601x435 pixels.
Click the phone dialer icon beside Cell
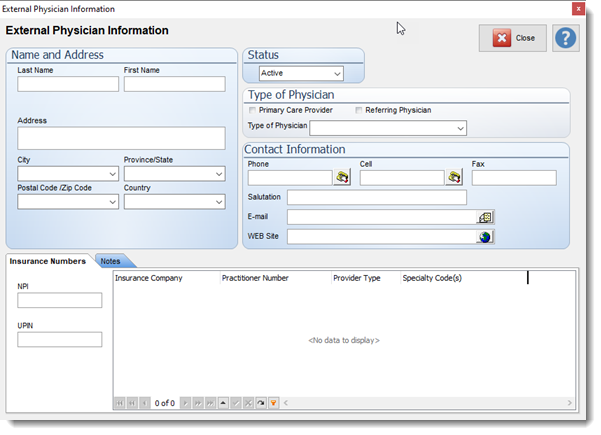454,177
